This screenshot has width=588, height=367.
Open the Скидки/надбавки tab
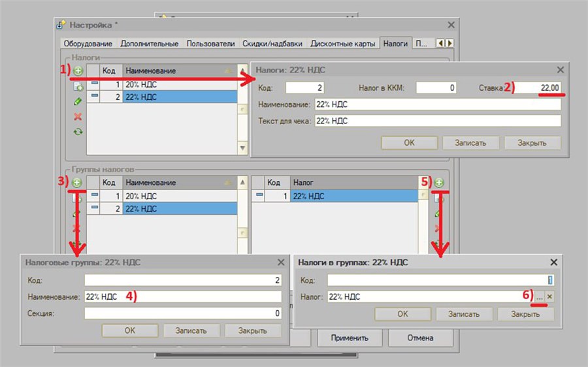coord(272,44)
